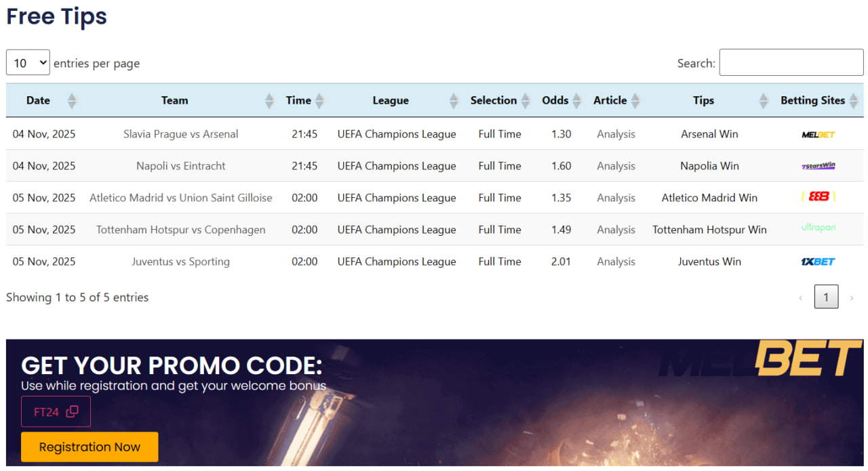Open the 1xBet logo in Juventus row
The width and height of the screenshot is (868, 471).
click(x=818, y=262)
